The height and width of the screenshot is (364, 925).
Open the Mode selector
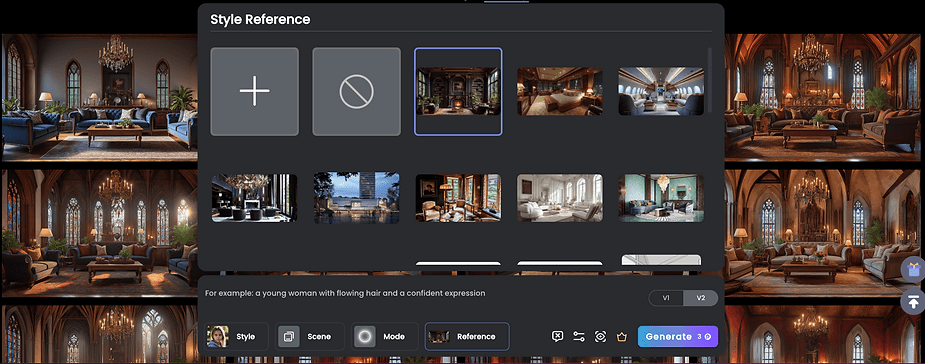point(385,336)
